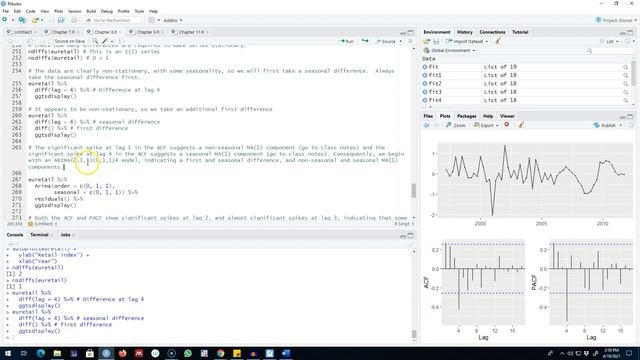The height and width of the screenshot is (360, 640).
Task: Open the Project (None) dropdown
Action: coord(616,20)
